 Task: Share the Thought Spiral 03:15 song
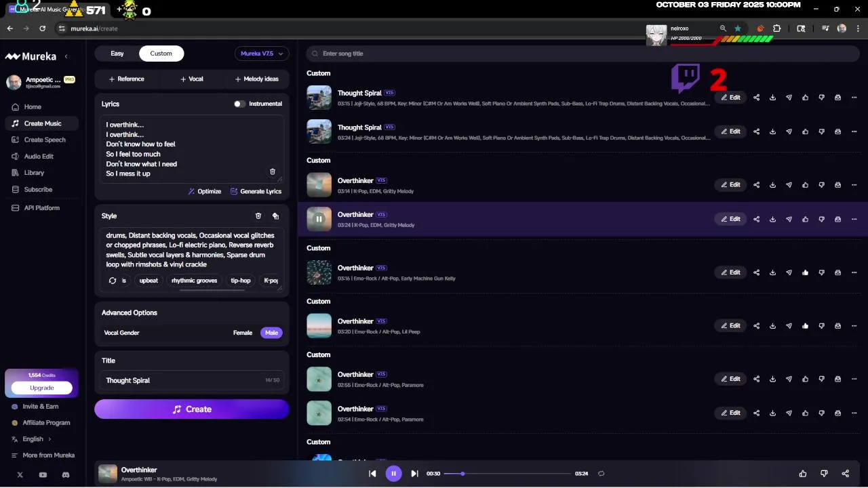756,98
